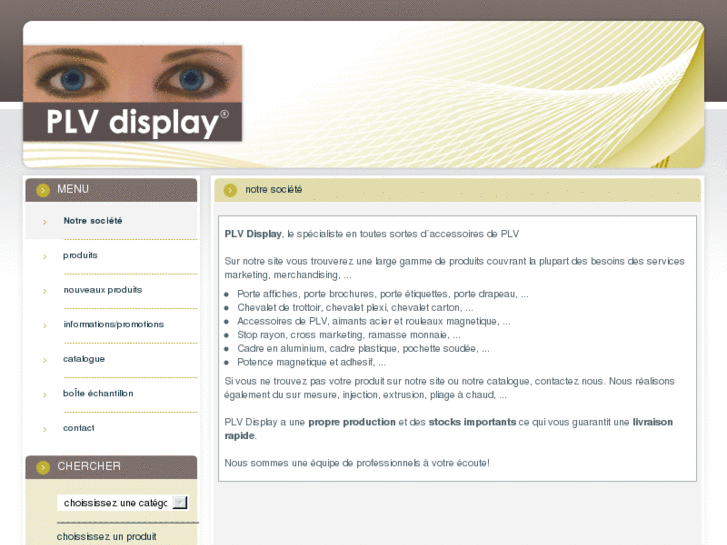Click the round arrow icon beside MENU
Screen dimensions: 727x545
point(43,190)
